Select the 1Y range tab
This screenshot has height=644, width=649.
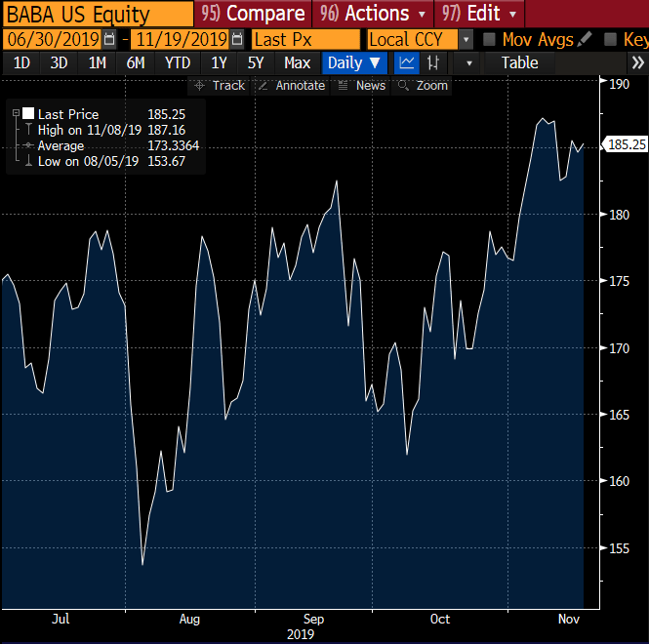[219, 62]
